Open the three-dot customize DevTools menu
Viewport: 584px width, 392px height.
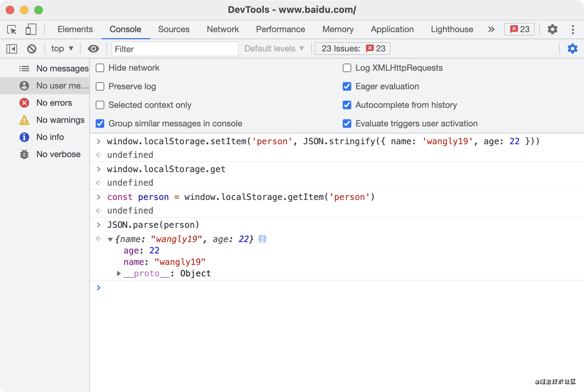[573, 30]
